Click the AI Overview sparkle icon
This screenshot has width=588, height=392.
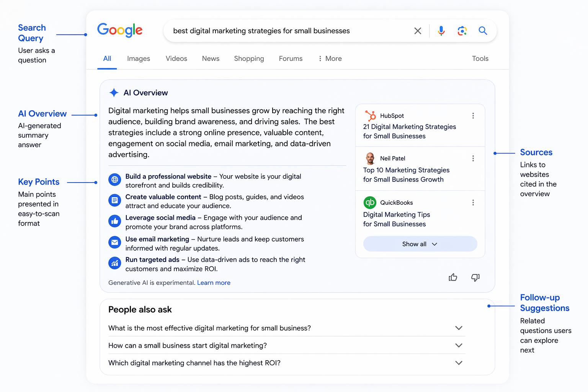pyautogui.click(x=114, y=92)
